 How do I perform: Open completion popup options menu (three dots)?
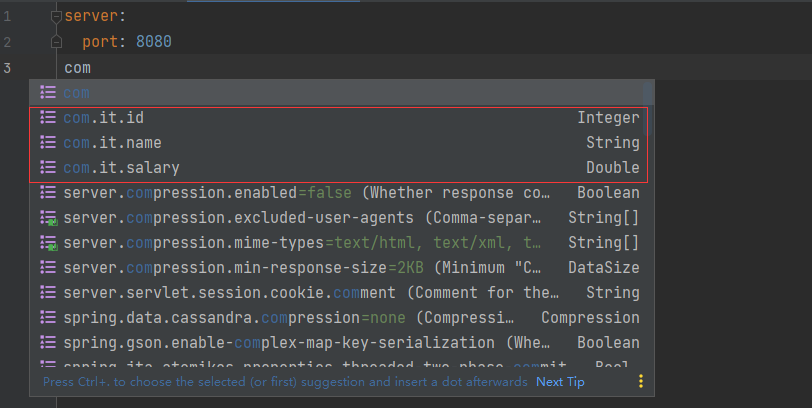(x=641, y=382)
